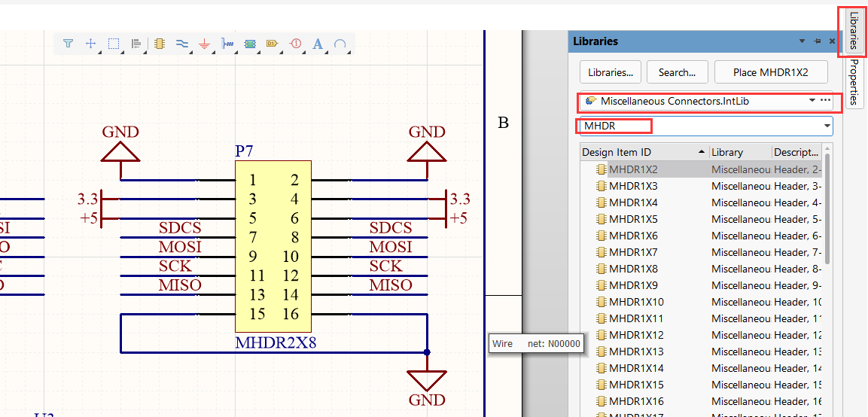
Task: Select the MHDR1X13 component row
Action: [701, 352]
